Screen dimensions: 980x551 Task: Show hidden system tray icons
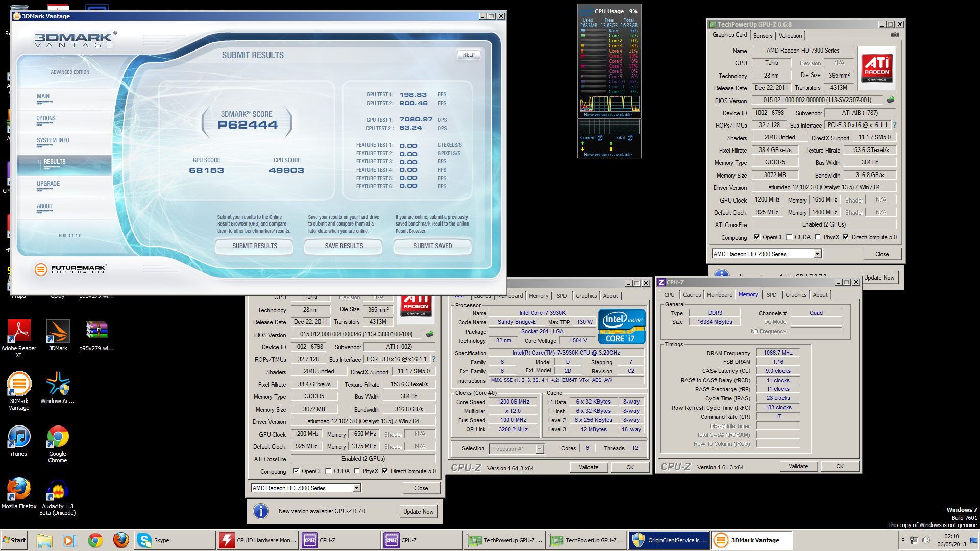(x=903, y=540)
